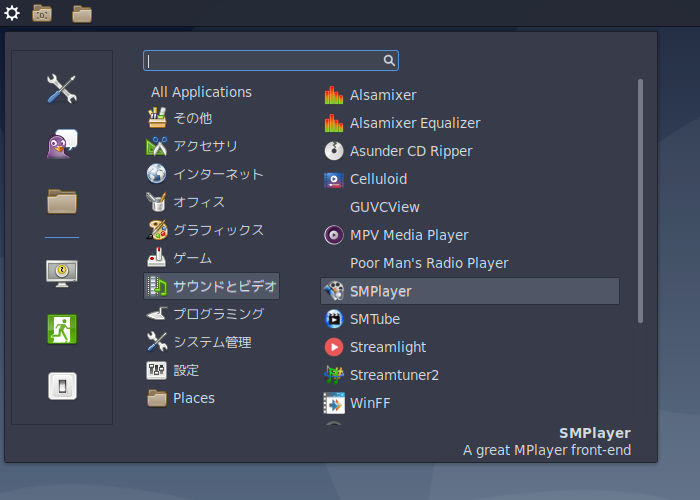Click the Celluloid app icon
The image size is (700, 500).
point(334,179)
